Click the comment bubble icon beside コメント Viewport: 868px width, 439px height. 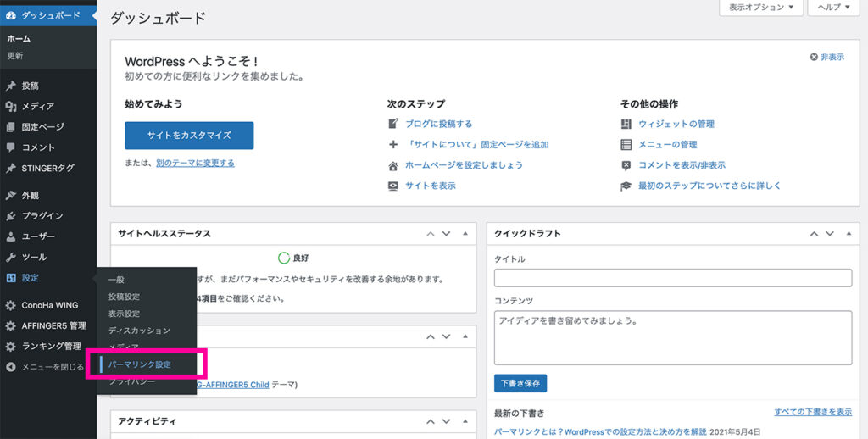(x=10, y=147)
